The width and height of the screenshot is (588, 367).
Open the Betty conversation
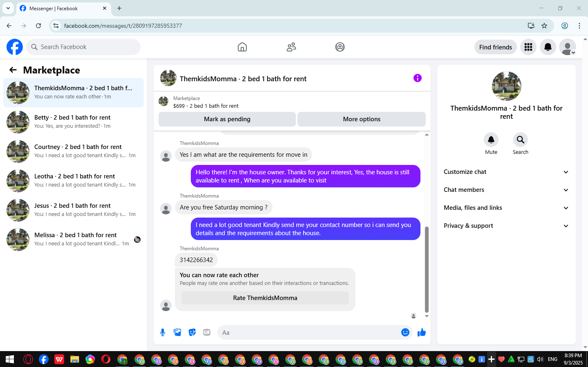pyautogui.click(x=74, y=122)
